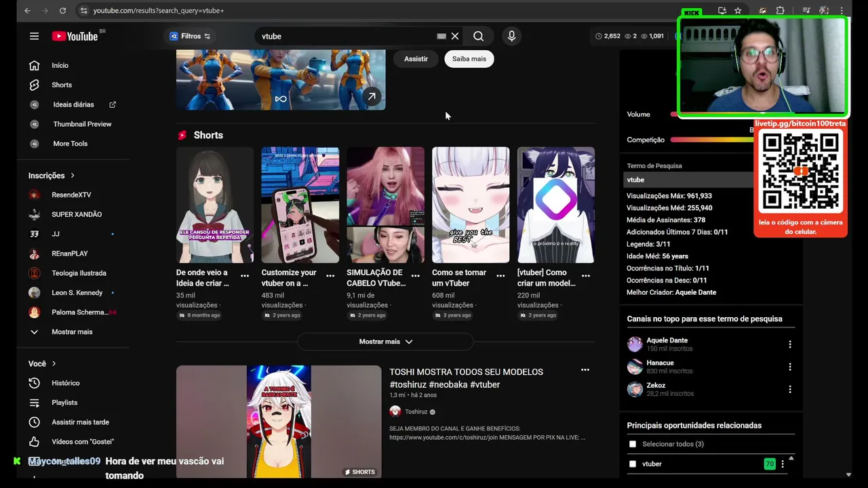Viewport: 868px width, 488px height.
Task: Click the browser address bar URL
Action: pos(159,11)
